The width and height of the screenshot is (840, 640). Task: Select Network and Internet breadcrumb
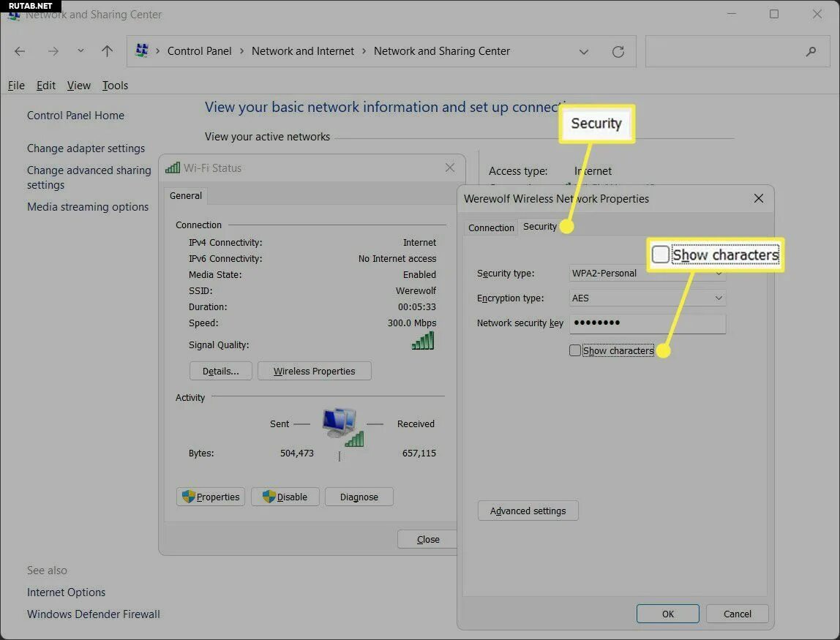pyautogui.click(x=303, y=51)
